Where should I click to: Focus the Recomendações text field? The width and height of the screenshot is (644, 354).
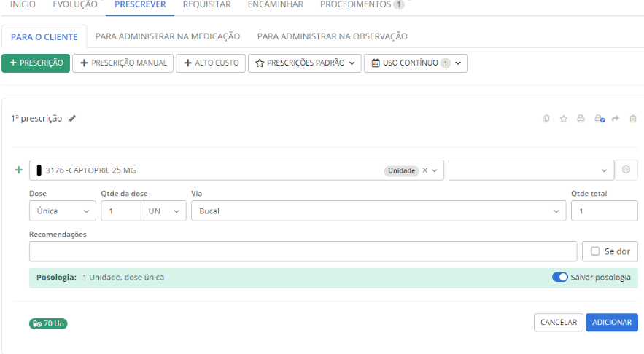[303, 251]
